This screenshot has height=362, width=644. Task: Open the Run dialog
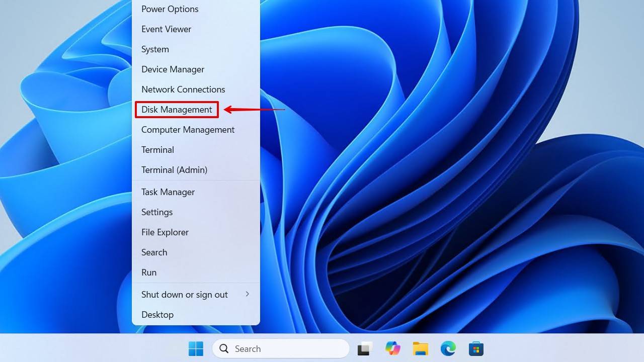(149, 273)
